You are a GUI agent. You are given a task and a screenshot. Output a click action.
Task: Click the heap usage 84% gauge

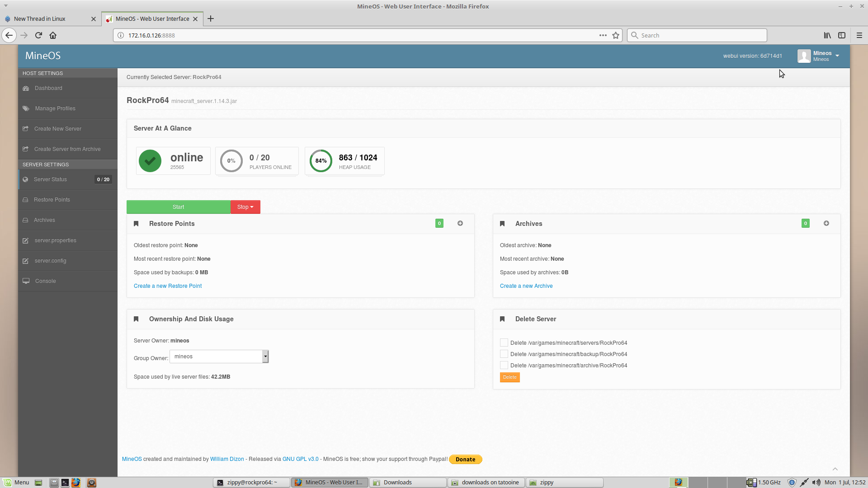coord(321,161)
